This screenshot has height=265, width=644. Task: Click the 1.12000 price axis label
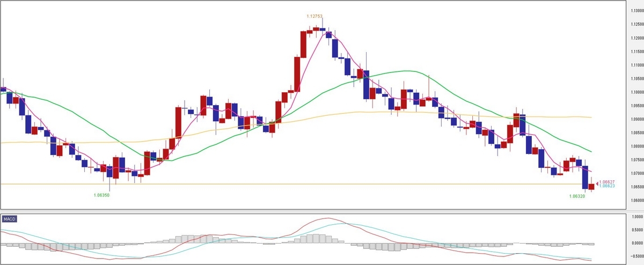click(x=637, y=38)
